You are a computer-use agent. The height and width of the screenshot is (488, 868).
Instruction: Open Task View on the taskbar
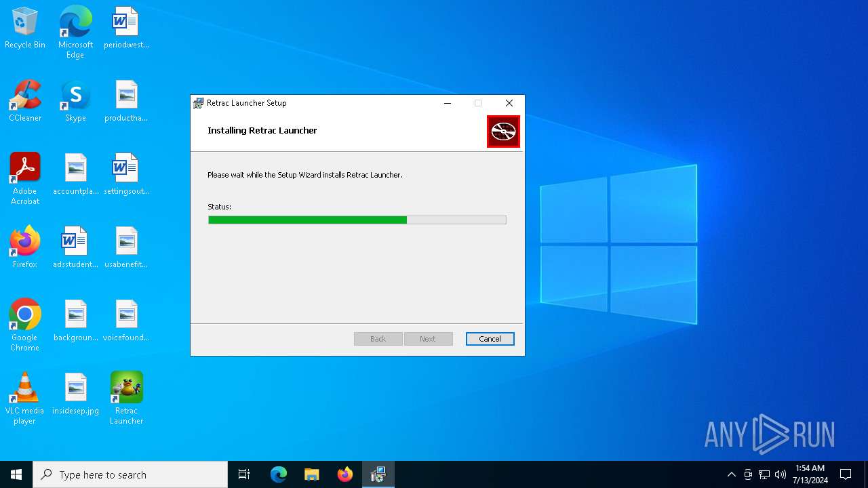244,474
